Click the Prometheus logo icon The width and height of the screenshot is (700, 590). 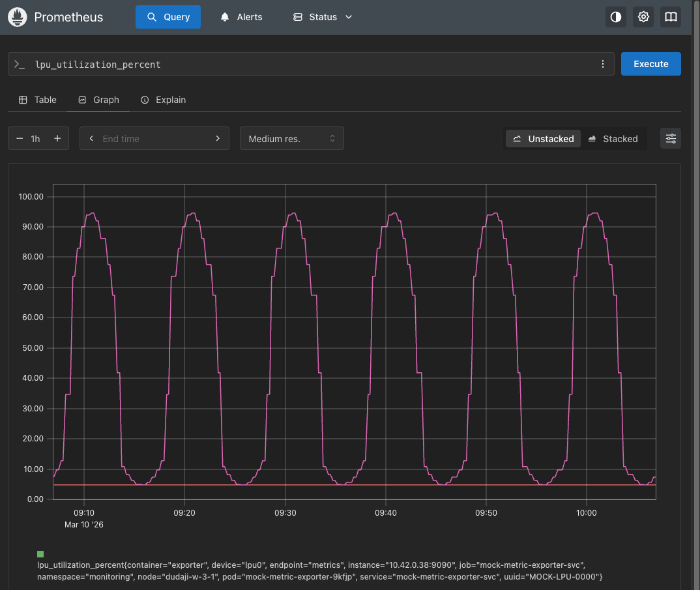coord(18,17)
